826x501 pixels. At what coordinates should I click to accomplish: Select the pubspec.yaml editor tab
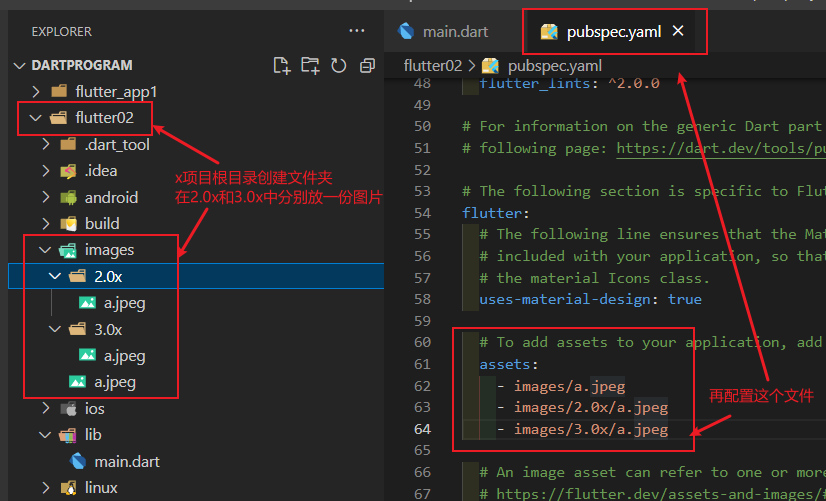(x=614, y=32)
